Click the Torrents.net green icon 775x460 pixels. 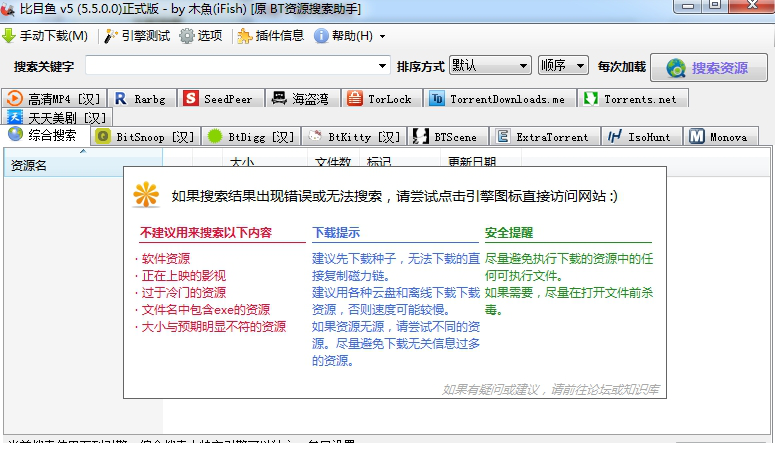[x=591, y=98]
